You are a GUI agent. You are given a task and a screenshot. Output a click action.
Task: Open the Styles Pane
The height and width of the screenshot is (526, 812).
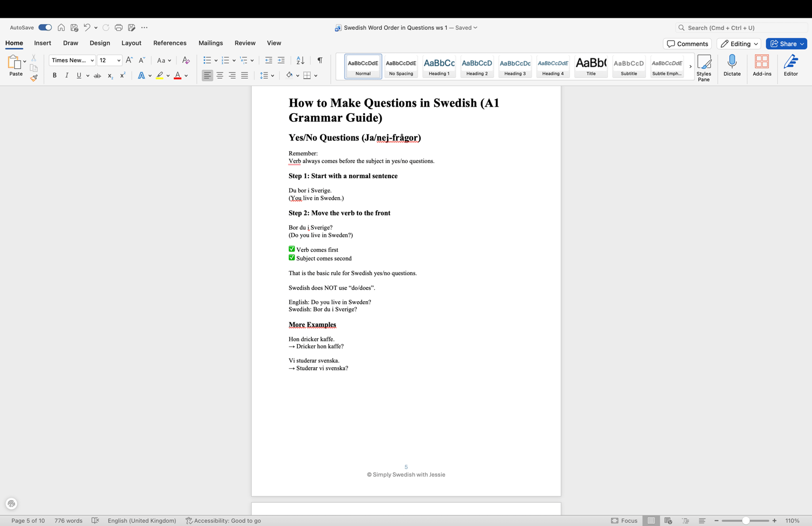[704, 68]
